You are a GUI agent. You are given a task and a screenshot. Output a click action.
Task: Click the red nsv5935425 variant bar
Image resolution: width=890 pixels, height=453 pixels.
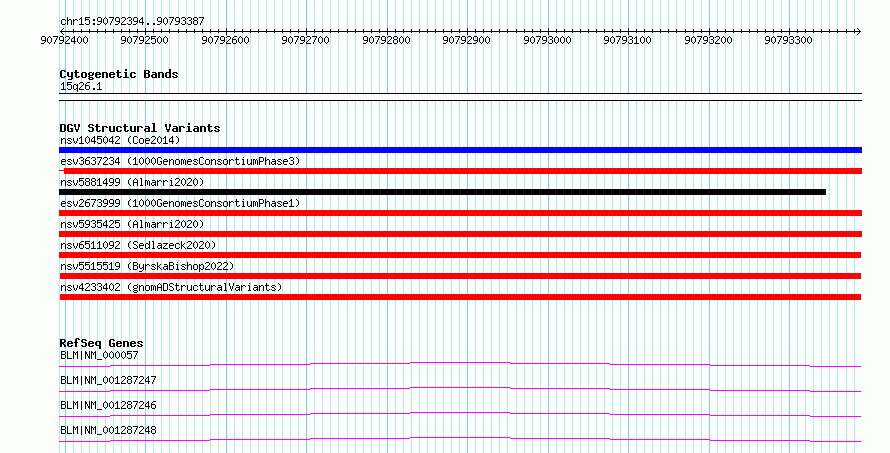pos(460,234)
